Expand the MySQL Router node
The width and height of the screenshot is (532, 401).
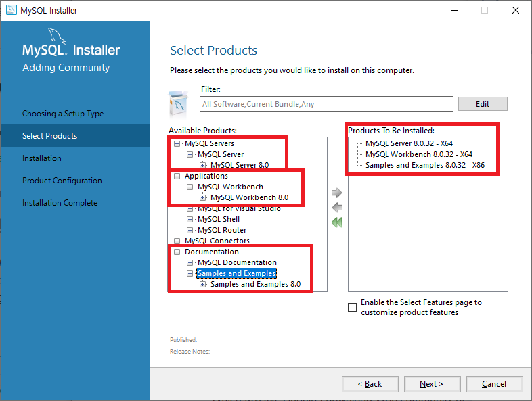pos(190,230)
